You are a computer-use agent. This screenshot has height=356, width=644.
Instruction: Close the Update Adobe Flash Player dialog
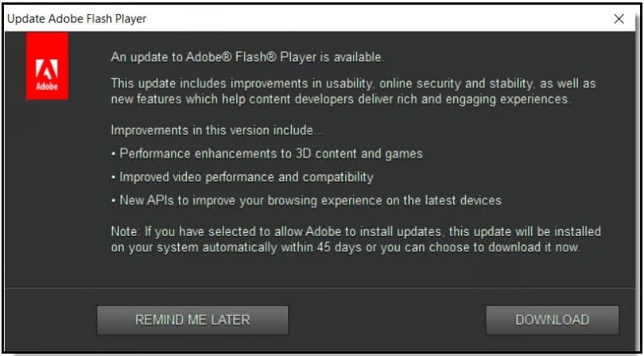coord(619,19)
